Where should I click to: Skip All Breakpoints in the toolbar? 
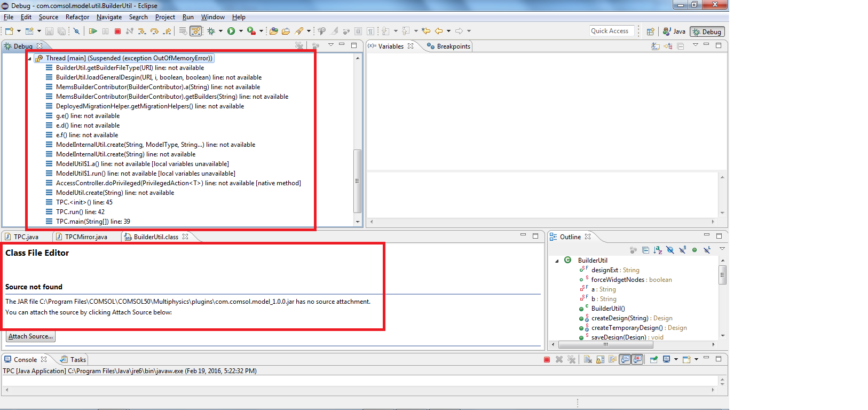(76, 31)
